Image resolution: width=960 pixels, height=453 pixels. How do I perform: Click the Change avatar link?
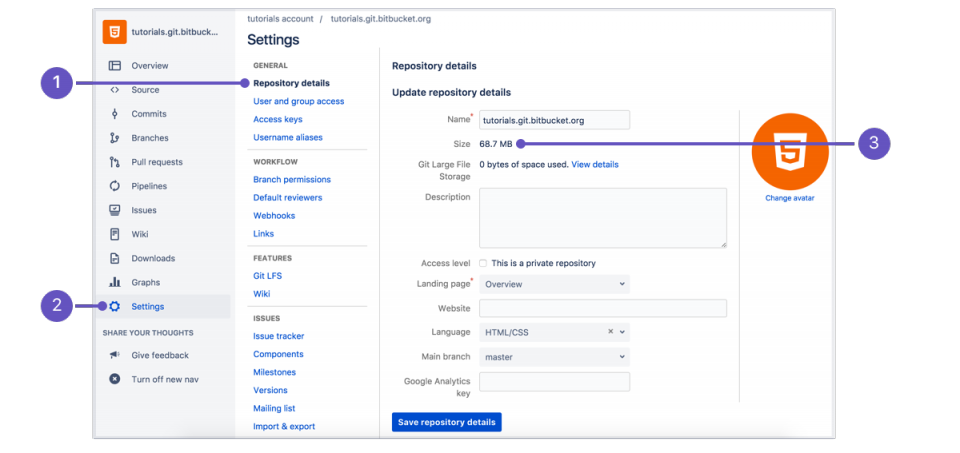[790, 198]
